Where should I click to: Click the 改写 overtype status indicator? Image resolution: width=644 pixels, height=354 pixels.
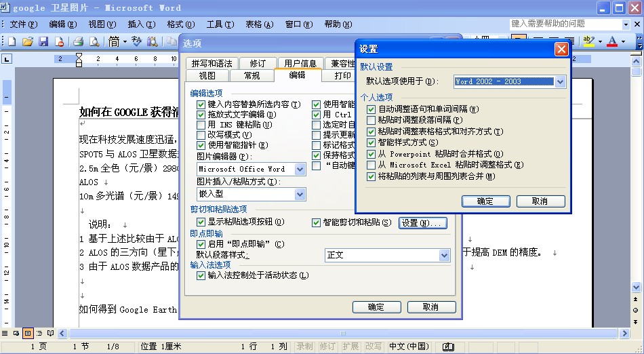click(374, 347)
